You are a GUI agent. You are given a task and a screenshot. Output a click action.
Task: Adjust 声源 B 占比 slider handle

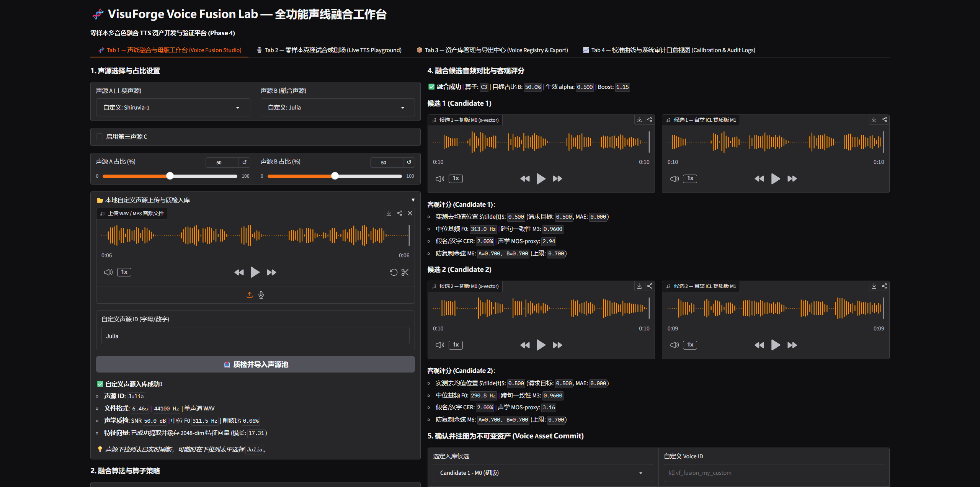pos(335,176)
